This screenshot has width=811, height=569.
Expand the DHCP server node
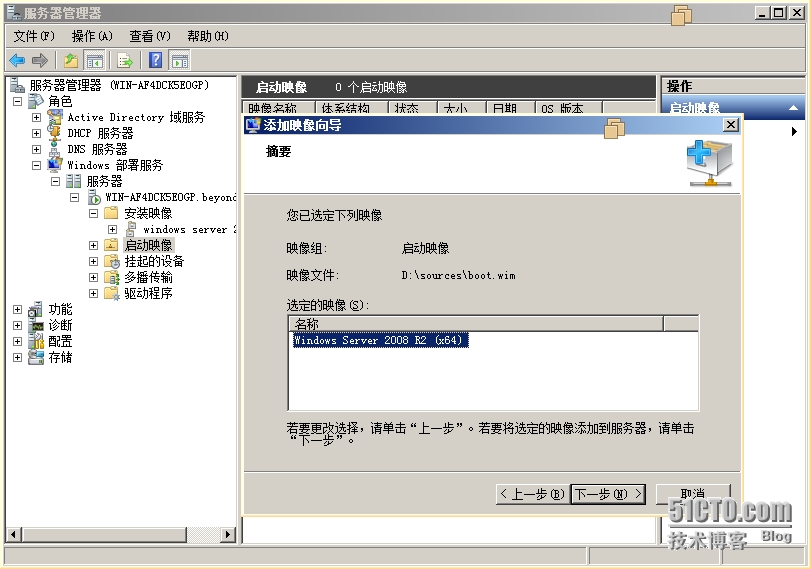[x=36, y=133]
